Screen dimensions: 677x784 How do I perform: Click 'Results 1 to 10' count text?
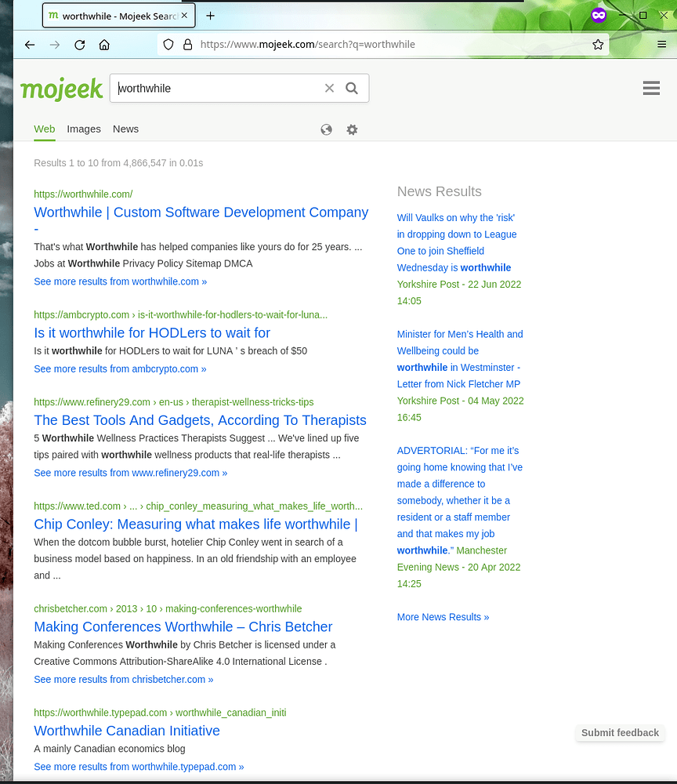tap(118, 163)
